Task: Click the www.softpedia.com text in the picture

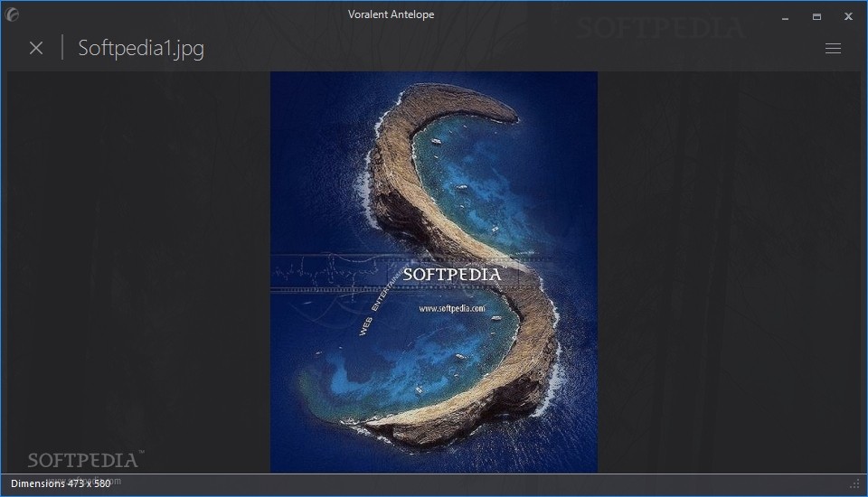Action: click(452, 309)
